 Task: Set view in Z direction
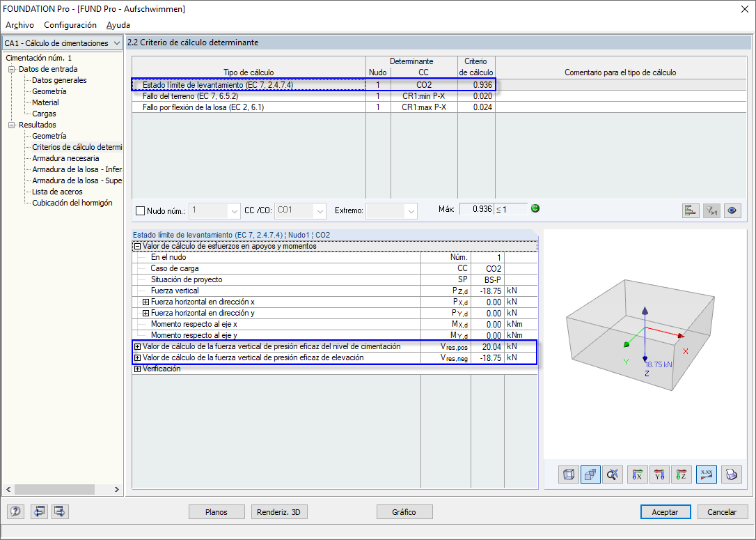tap(682, 475)
